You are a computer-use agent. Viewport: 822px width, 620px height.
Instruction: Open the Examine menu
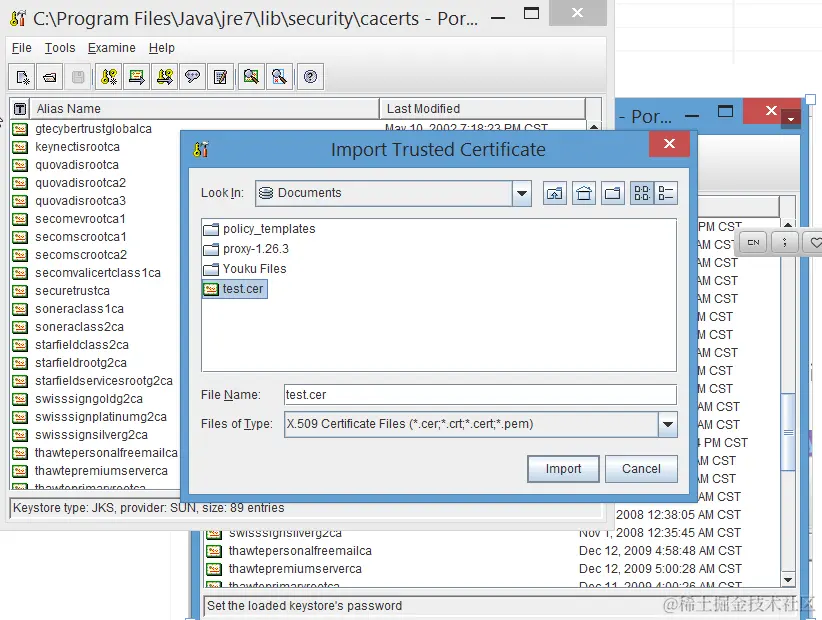[x=112, y=48]
